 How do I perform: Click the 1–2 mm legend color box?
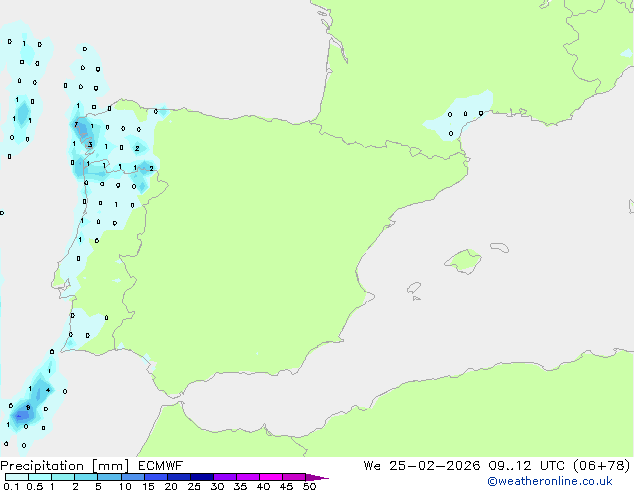(x=63, y=477)
